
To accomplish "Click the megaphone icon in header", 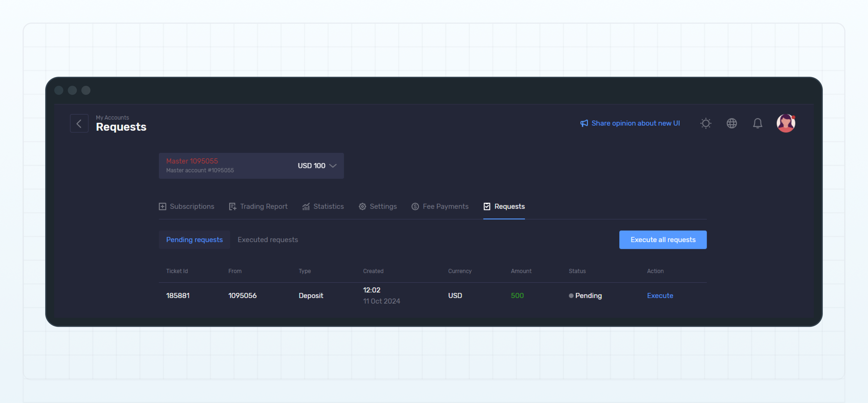I will (x=584, y=124).
